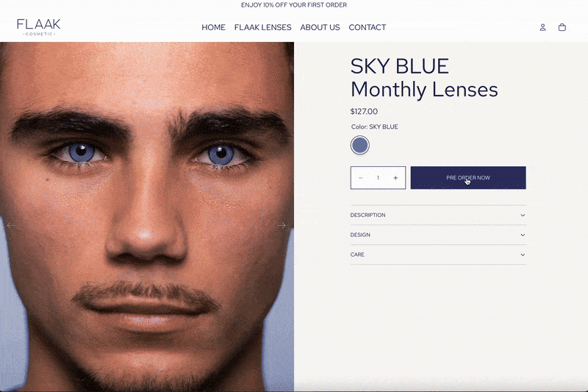The image size is (588, 392).
Task: Expand the Description section chevron
Action: point(523,215)
